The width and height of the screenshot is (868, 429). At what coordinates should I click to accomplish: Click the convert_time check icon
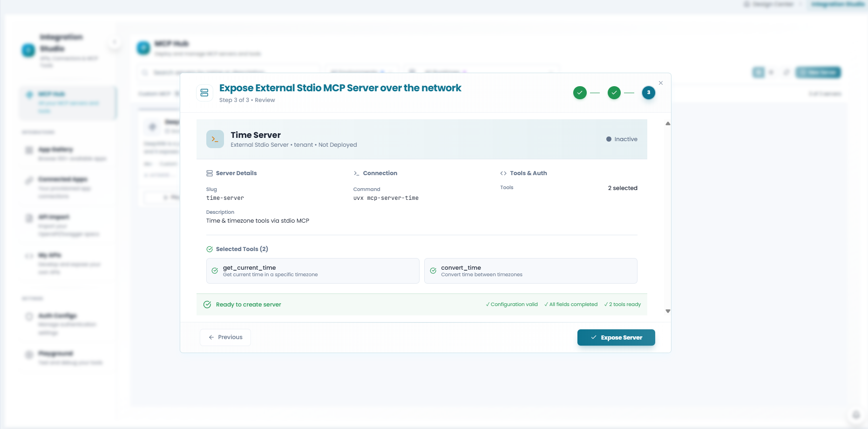[433, 271]
